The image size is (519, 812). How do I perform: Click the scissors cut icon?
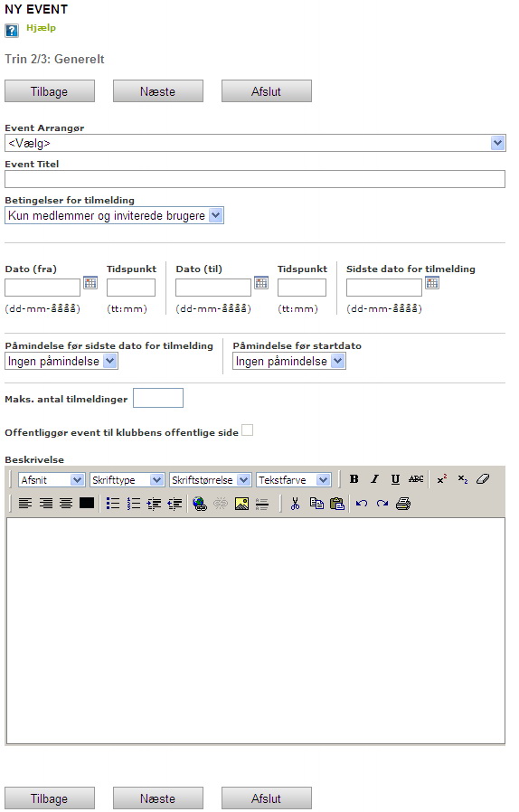[296, 504]
